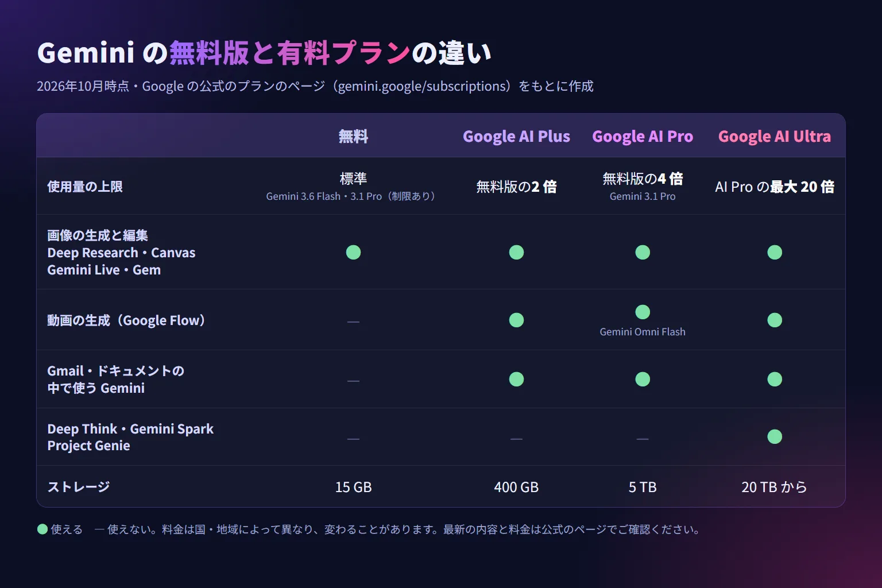Select the Gemini 3.6 Flash・3.1 Pro（制限あり） note

pyautogui.click(x=351, y=196)
